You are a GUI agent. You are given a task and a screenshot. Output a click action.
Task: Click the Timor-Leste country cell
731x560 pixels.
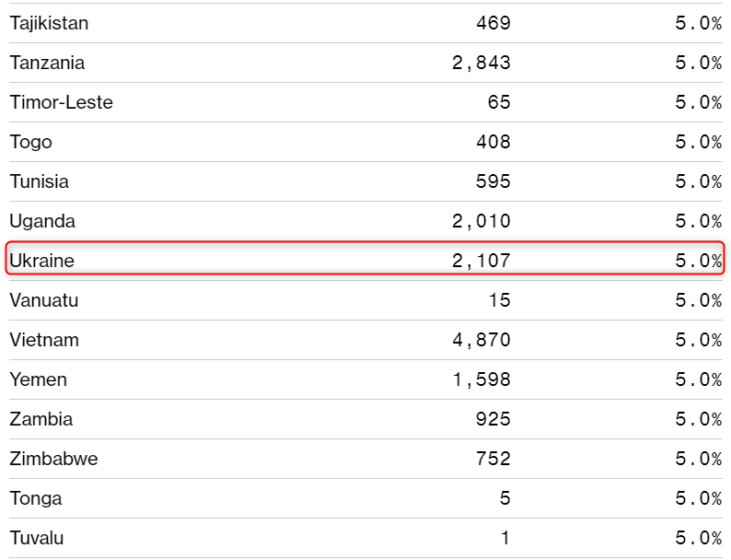point(61,102)
